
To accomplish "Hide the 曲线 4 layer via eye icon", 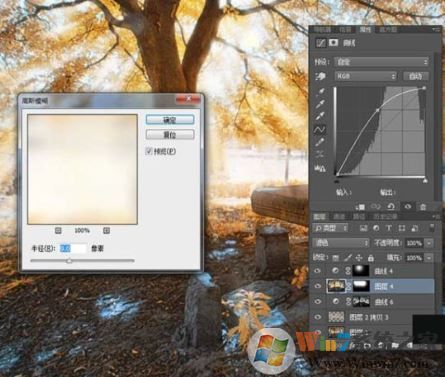I will click(x=318, y=271).
